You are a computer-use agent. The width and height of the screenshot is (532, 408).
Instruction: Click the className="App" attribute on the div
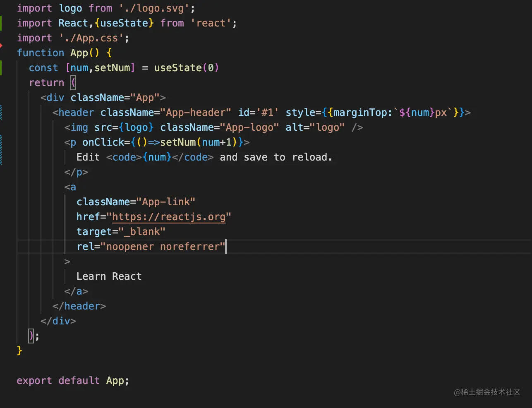click(115, 98)
